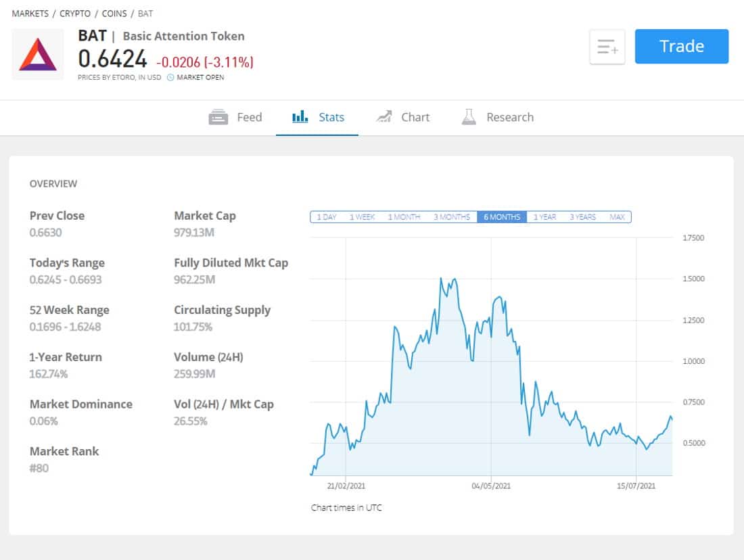This screenshot has height=560, width=744.
Task: Select 6 Months chart range
Action: (502, 217)
